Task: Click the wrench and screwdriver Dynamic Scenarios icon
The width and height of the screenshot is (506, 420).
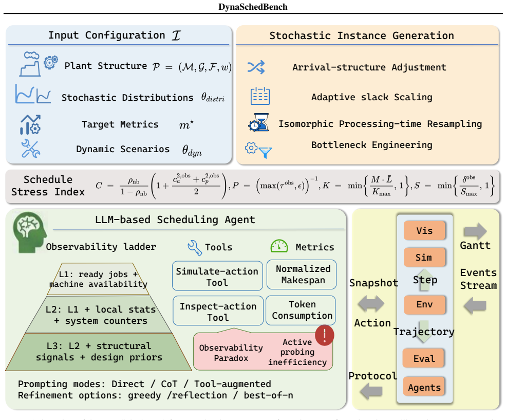Action: (31, 149)
